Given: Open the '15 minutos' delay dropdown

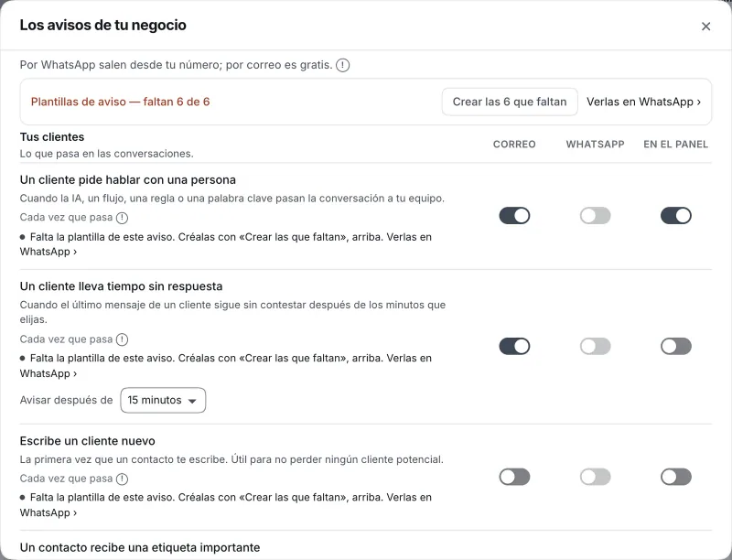Looking at the screenshot, I should coord(163,400).
